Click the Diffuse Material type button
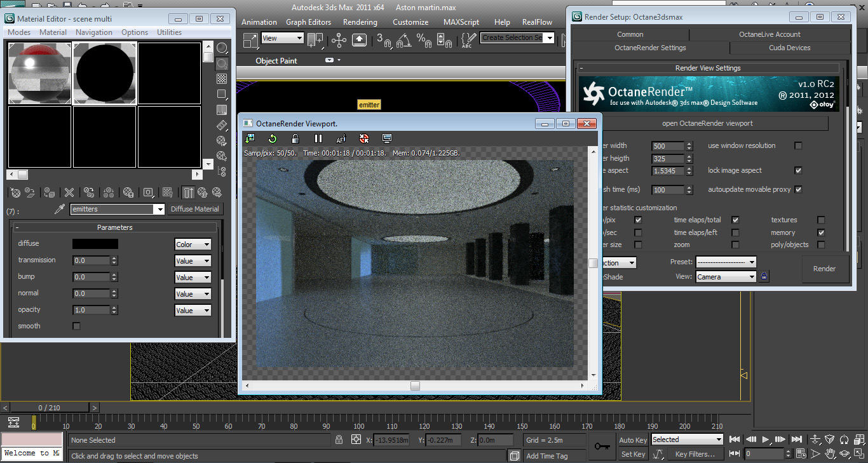 coord(195,209)
